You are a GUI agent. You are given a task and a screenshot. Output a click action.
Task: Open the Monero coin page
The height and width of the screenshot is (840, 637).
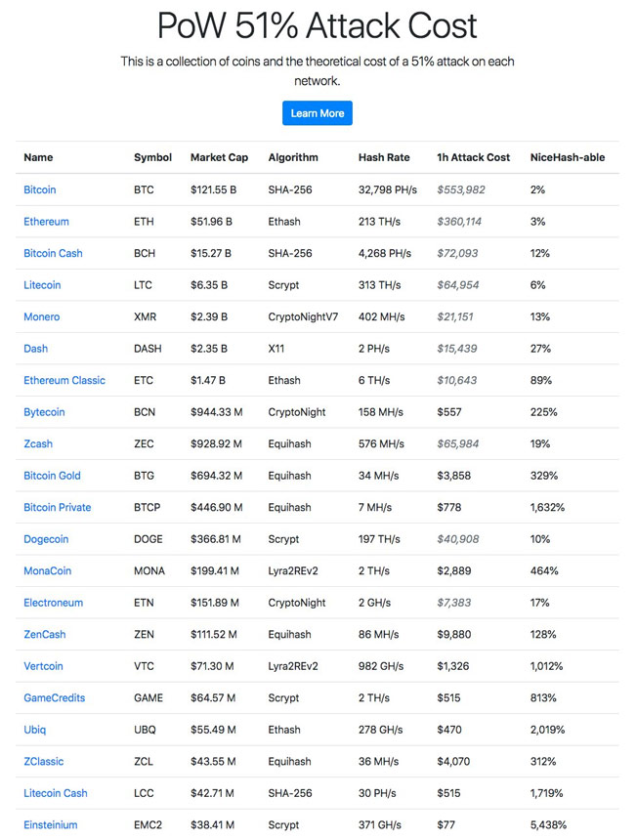coord(41,316)
